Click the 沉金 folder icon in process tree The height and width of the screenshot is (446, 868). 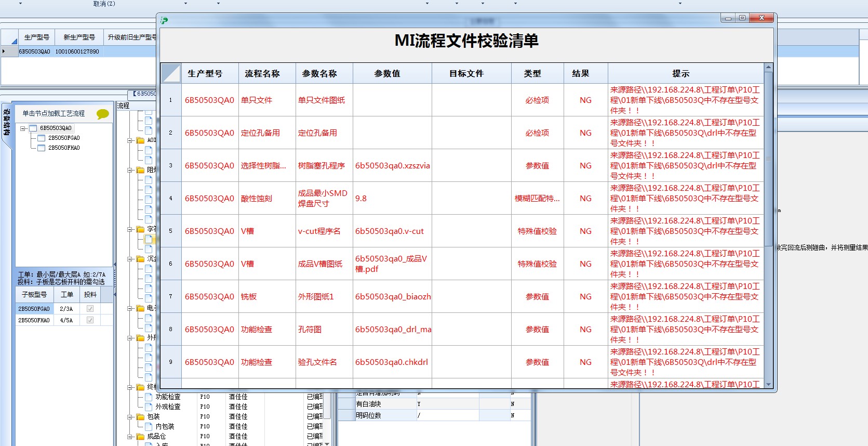tap(140, 259)
